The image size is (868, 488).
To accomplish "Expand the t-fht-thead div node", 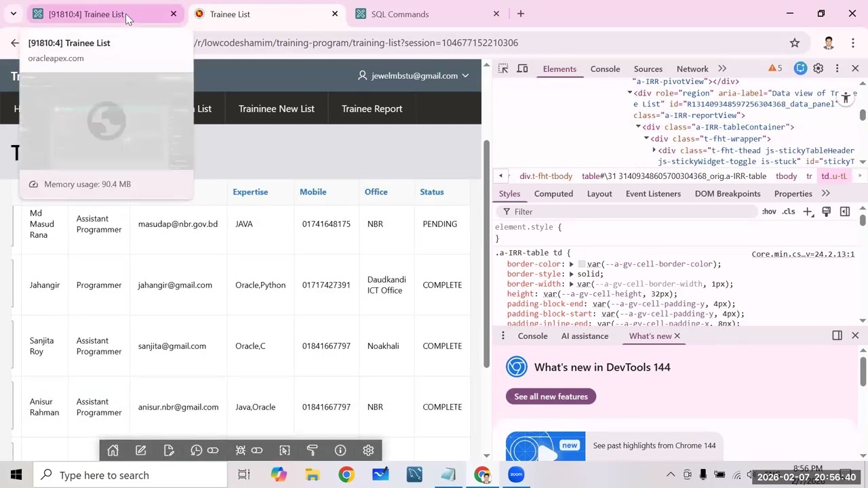I will pyautogui.click(x=654, y=150).
